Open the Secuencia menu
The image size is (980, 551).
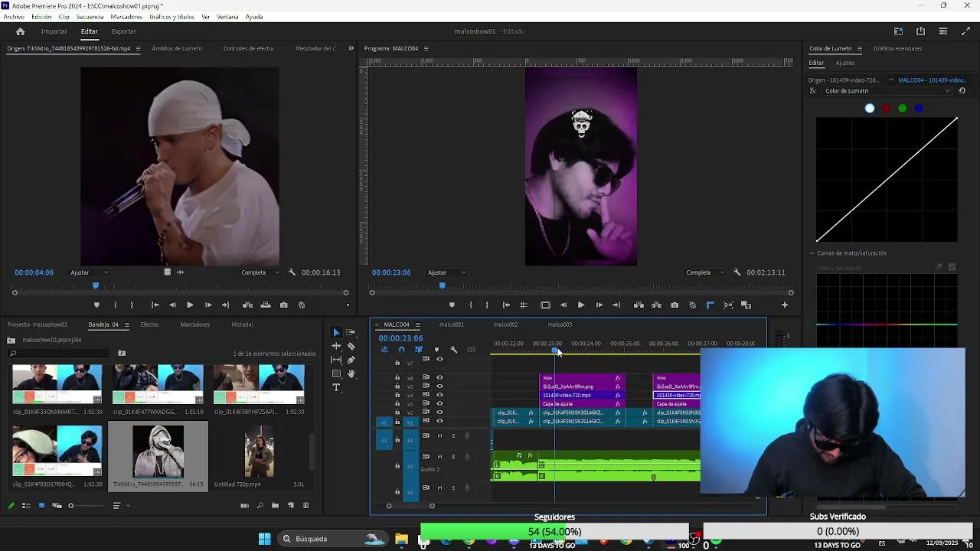pyautogui.click(x=90, y=17)
